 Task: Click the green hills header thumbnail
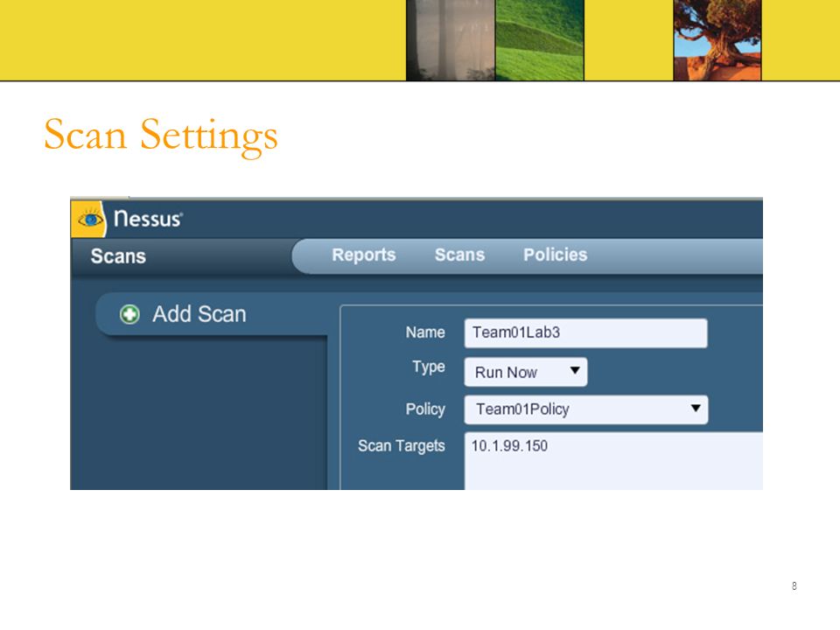[x=540, y=40]
